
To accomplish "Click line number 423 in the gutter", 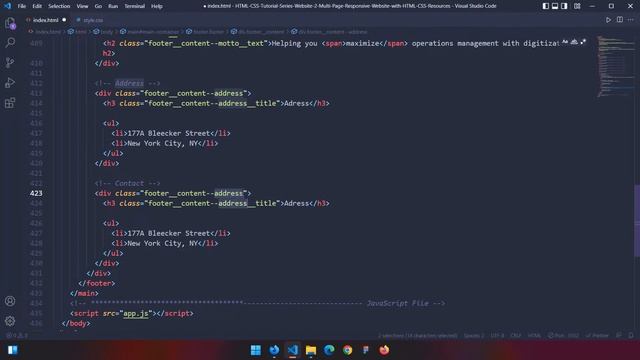I will tap(36, 193).
